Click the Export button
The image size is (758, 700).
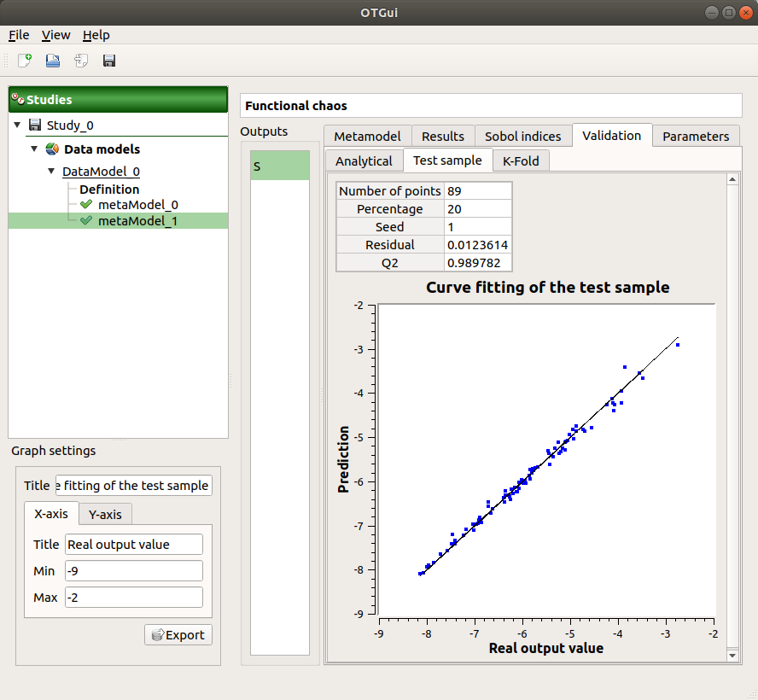[x=178, y=634]
